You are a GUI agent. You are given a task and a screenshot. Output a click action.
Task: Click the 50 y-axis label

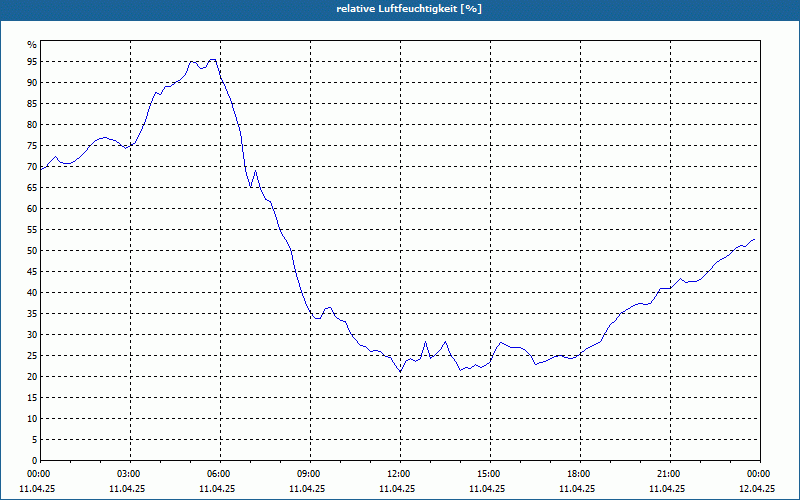point(32,251)
